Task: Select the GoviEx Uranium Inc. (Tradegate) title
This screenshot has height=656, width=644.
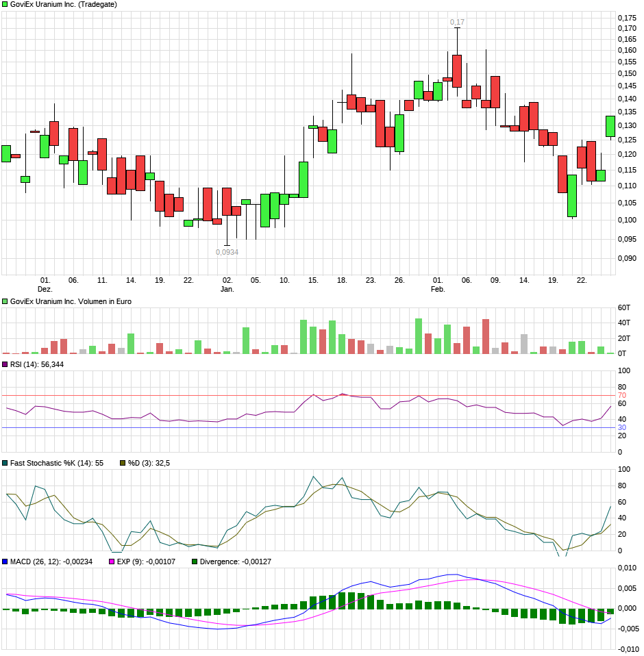Action: click(65, 5)
